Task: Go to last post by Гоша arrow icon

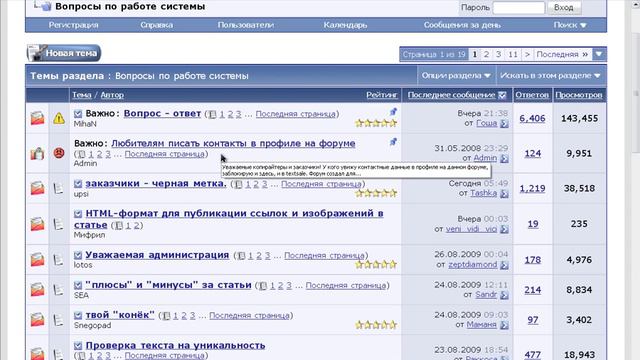Action: (504, 124)
